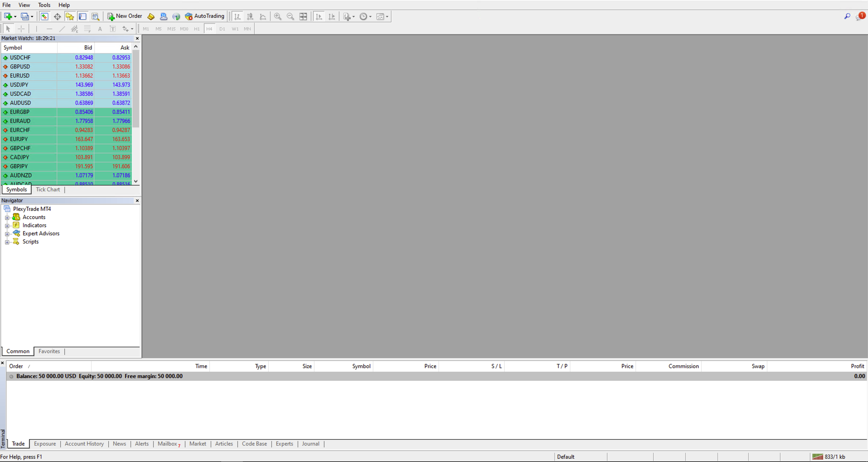Select the Trendline tool
This screenshot has width=868, height=462.
coord(62,29)
